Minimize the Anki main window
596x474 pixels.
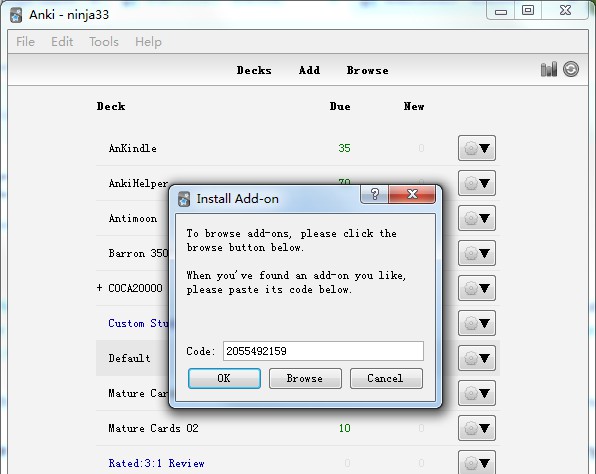point(501,11)
